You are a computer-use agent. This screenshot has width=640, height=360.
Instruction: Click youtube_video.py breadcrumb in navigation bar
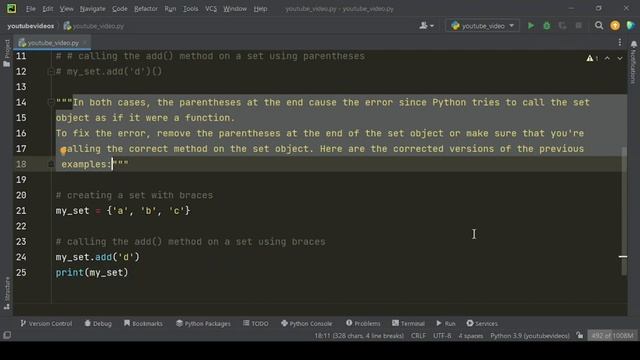click(94, 26)
